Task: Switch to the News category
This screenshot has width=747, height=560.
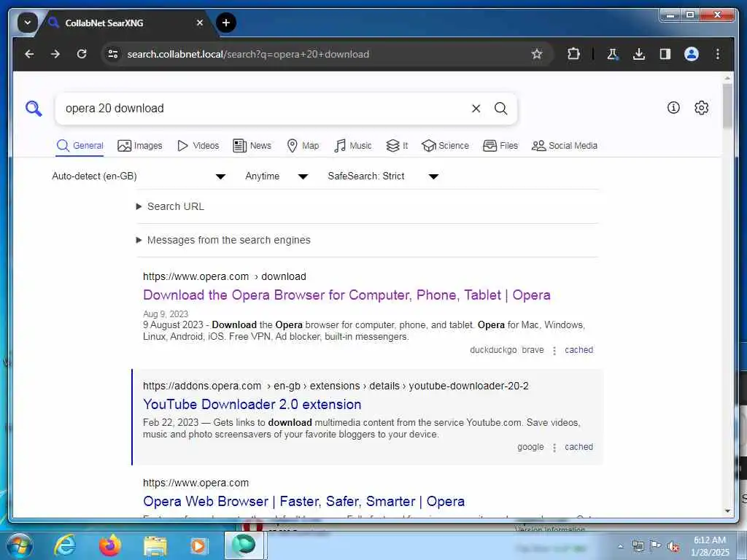Action: pos(252,146)
